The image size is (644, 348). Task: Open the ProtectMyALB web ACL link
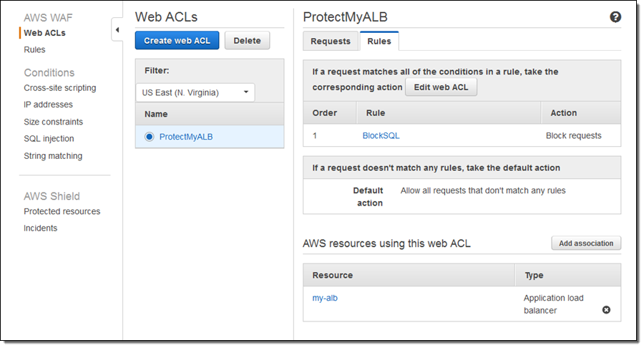click(186, 137)
